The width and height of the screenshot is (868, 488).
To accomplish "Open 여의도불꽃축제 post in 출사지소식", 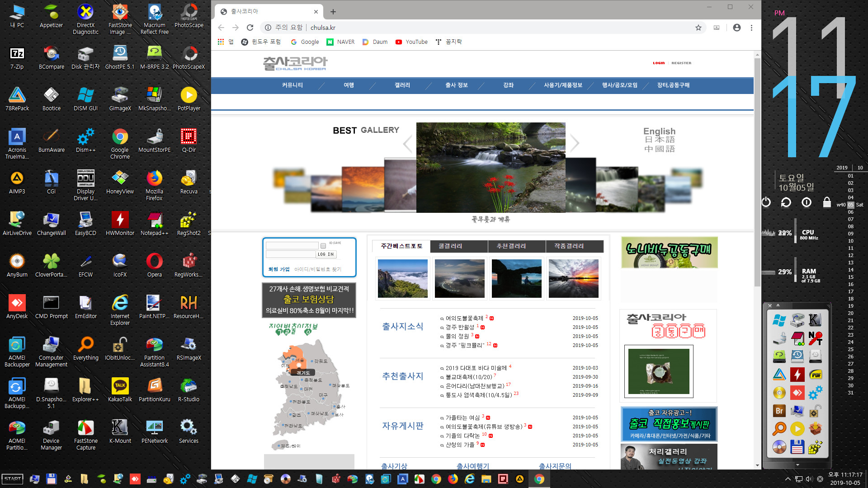I will tap(464, 319).
